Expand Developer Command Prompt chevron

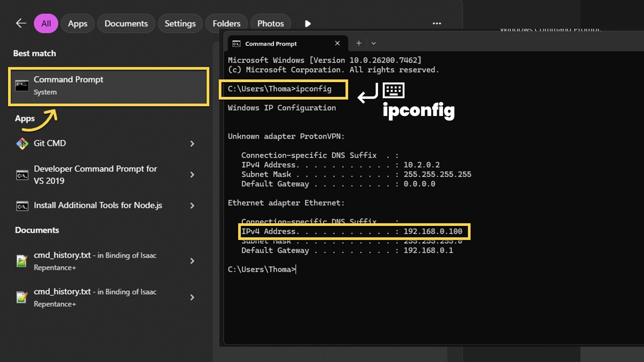click(192, 175)
